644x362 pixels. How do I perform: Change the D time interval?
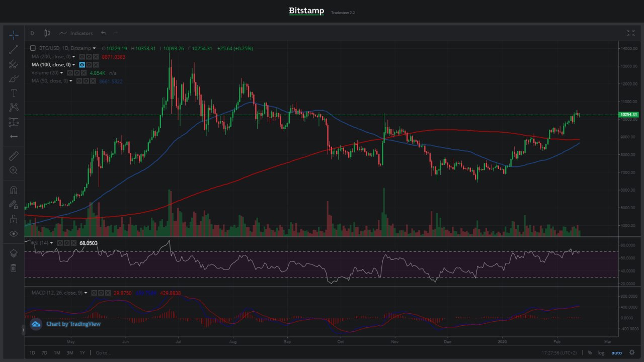[x=32, y=33]
